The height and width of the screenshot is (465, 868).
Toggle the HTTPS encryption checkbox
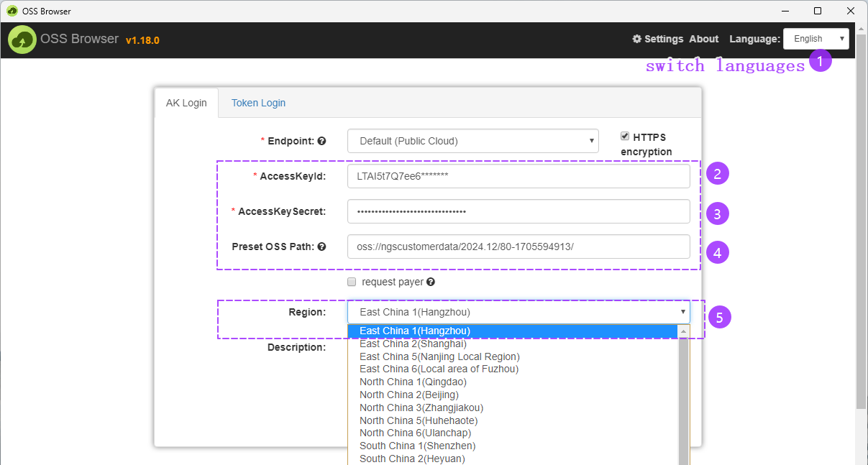point(625,137)
